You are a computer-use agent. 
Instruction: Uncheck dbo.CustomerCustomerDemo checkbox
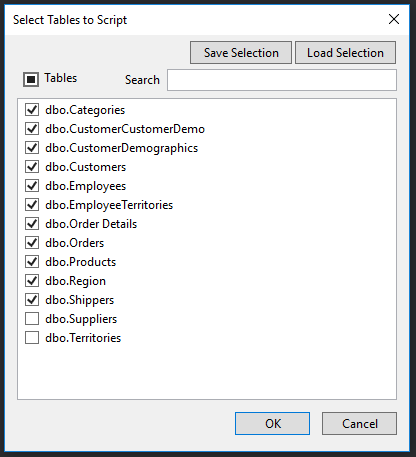tap(32, 129)
